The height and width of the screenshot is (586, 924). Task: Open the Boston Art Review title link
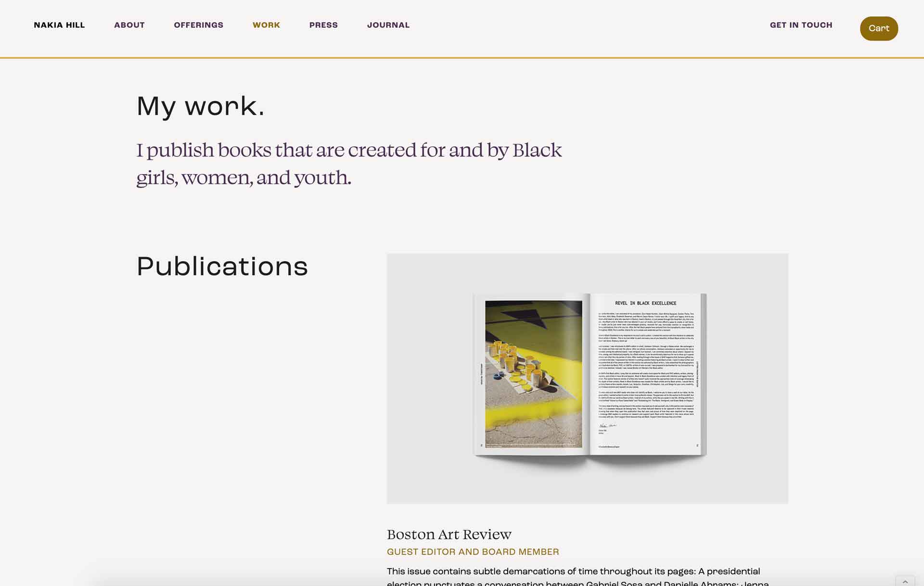(x=449, y=534)
